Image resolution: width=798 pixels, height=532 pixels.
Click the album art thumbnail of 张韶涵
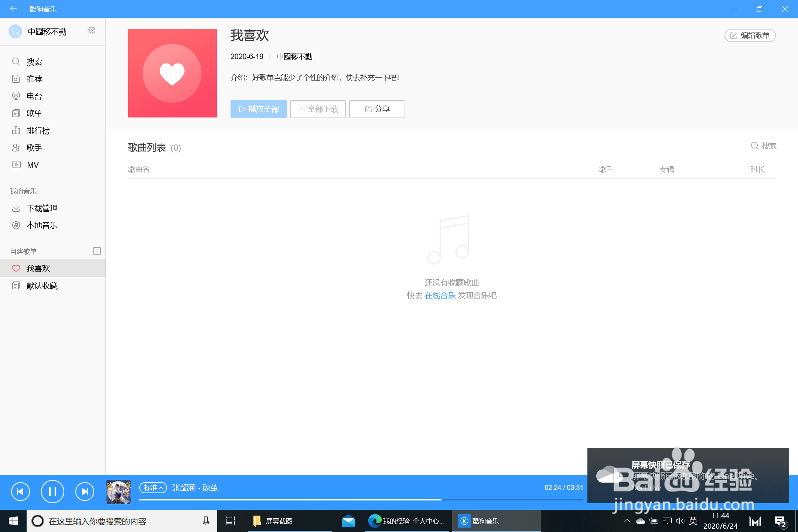tap(118, 492)
